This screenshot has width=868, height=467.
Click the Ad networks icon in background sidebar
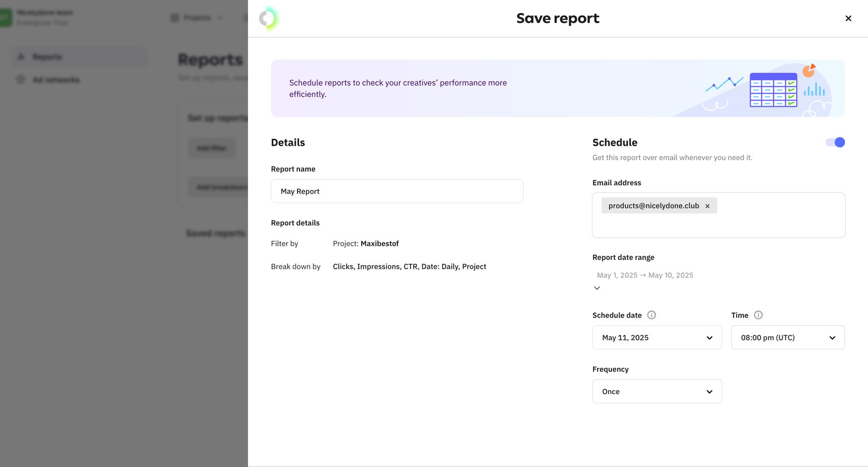[21, 80]
